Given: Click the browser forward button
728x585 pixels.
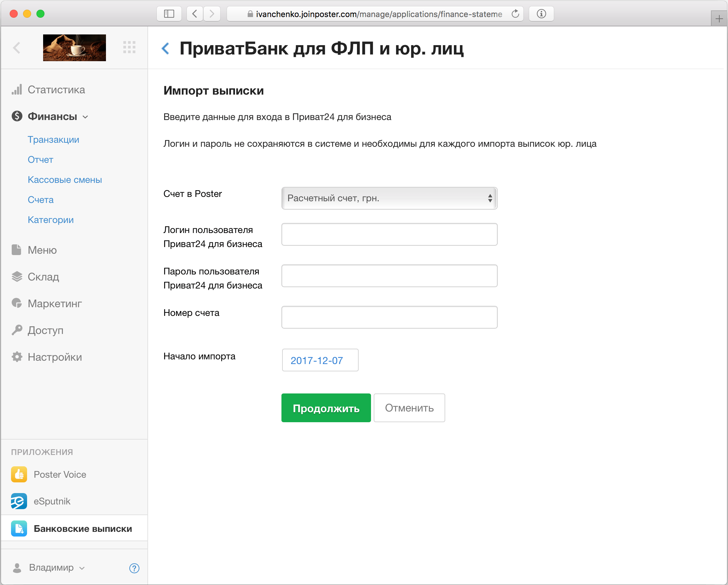Looking at the screenshot, I should point(212,14).
